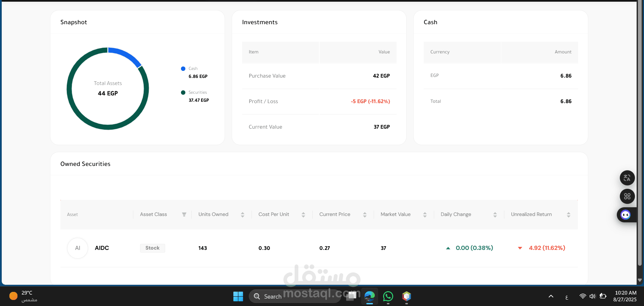Click the 6.86 EGP cash legend value
This screenshot has width=644, height=306.
pyautogui.click(x=198, y=77)
